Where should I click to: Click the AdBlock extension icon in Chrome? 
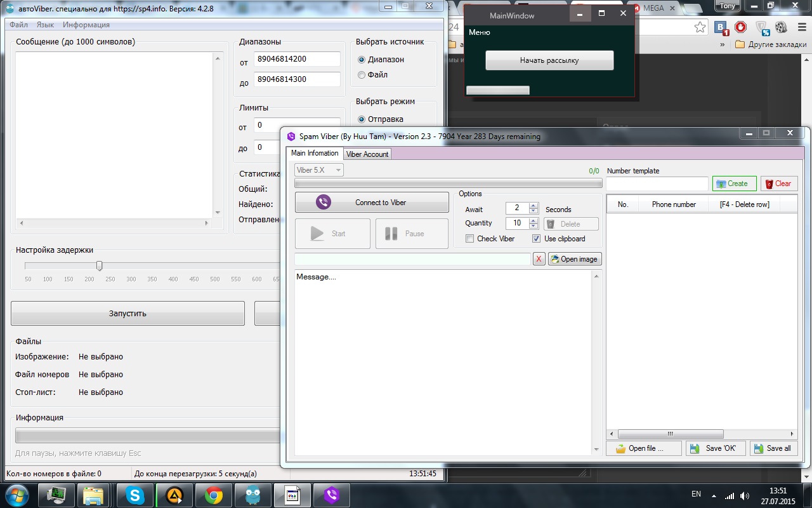click(x=740, y=27)
